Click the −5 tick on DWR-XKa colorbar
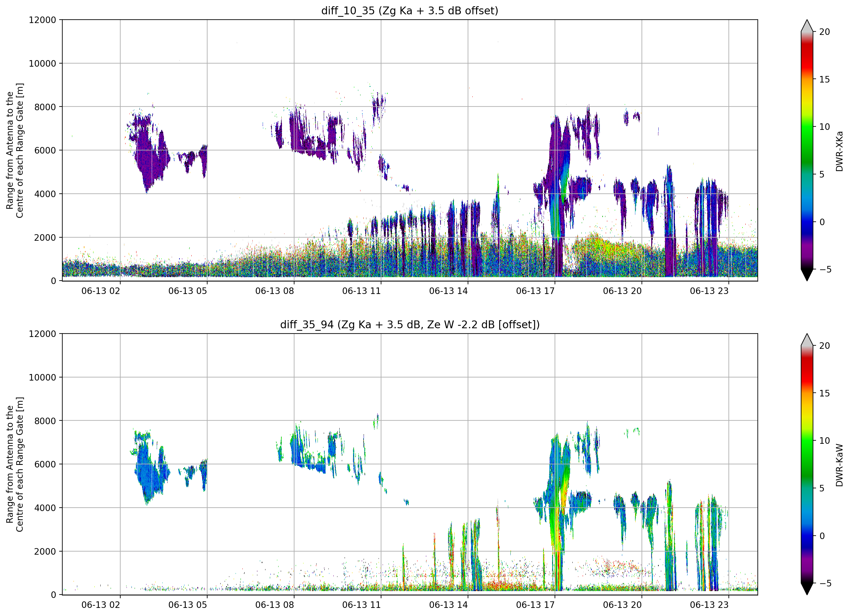 coord(825,269)
